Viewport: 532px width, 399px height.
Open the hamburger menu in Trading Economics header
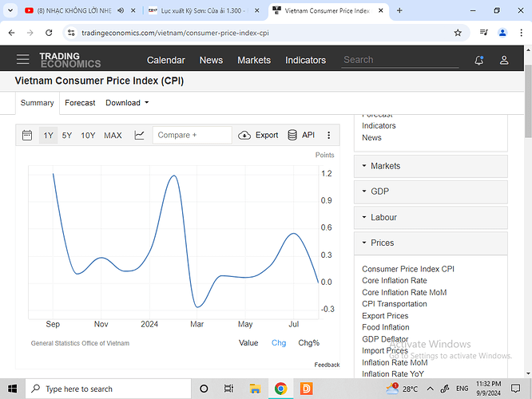pyautogui.click(x=23, y=60)
